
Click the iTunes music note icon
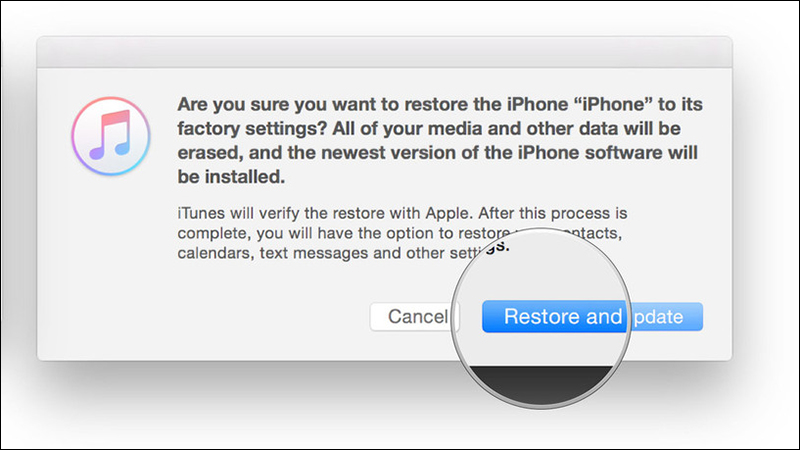point(111,136)
